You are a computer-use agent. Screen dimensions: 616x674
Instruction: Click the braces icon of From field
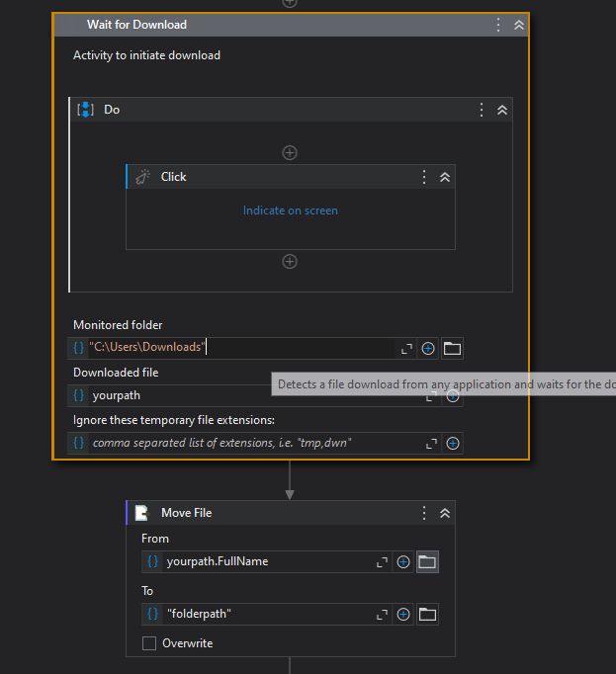[x=152, y=561]
